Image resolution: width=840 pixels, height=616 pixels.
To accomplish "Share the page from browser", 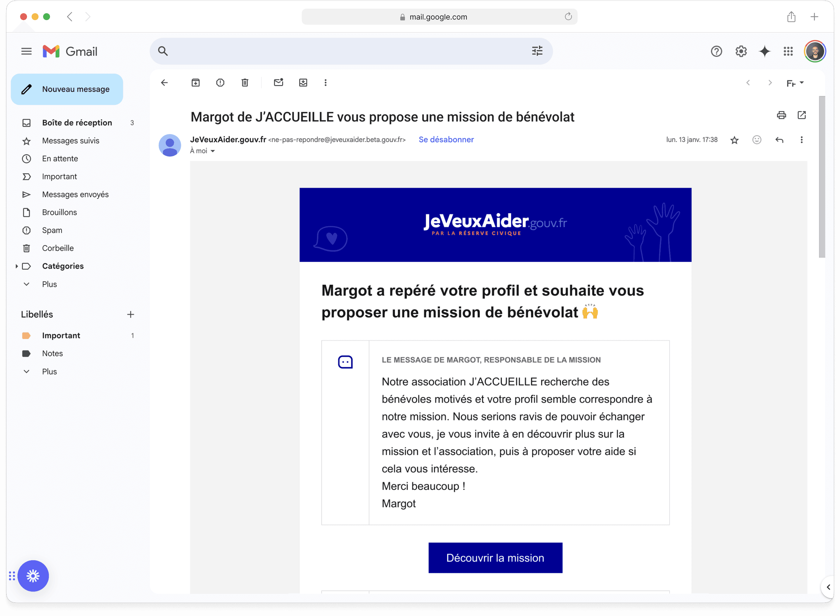I will tap(791, 17).
